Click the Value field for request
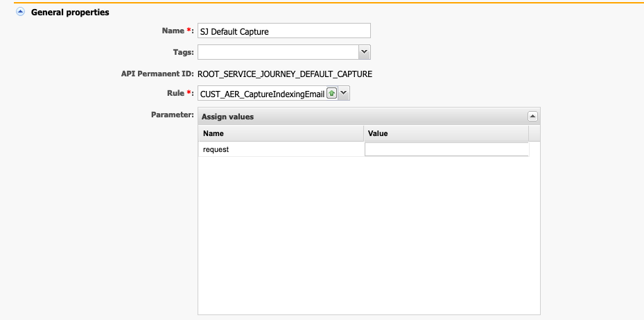Viewport: 644px width, 320px height. tap(446, 149)
